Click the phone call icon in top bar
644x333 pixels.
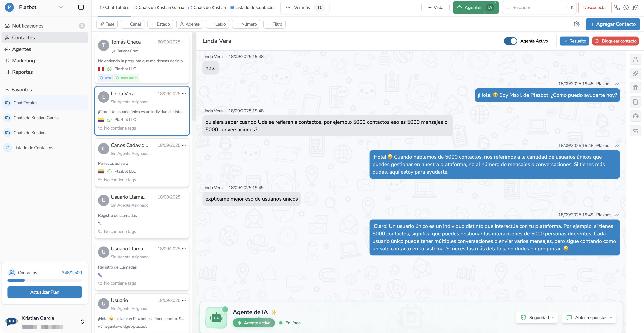pos(617,7)
